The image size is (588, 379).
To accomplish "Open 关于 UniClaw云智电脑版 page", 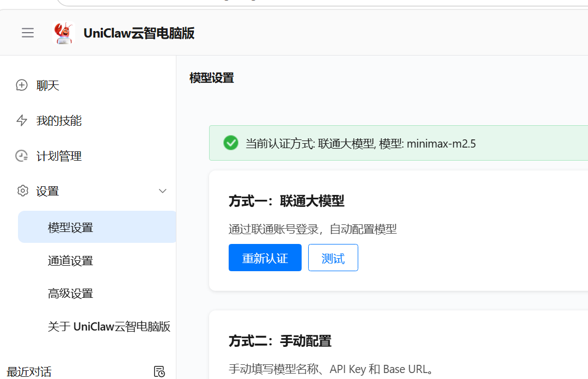I will coord(109,326).
